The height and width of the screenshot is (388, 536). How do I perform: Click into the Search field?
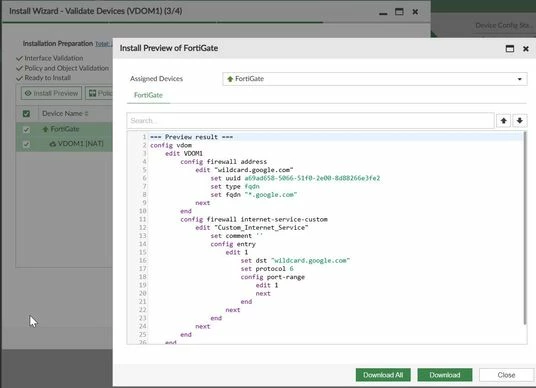tap(310, 121)
